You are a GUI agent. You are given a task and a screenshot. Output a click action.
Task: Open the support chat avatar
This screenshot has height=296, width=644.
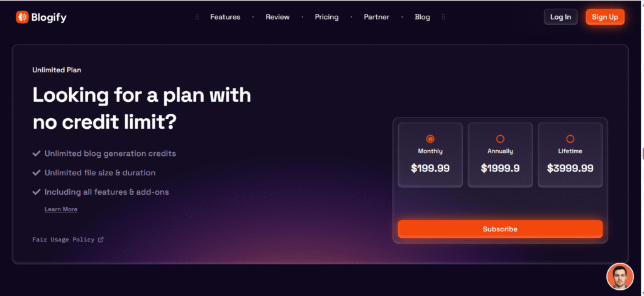tap(619, 276)
